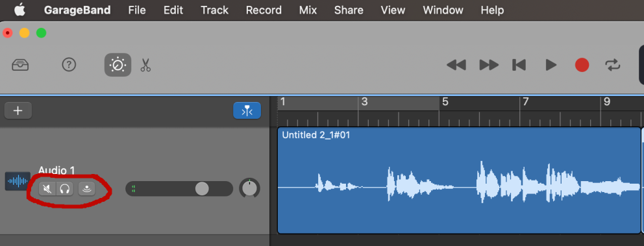Start playback with the Play button
Viewport: 644px width, 246px height.
(551, 65)
